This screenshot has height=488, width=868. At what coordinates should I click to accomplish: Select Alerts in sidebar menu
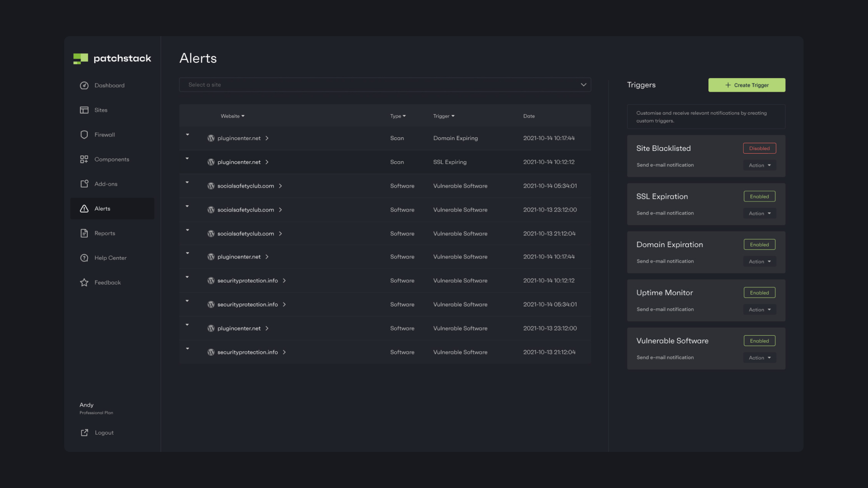103,209
